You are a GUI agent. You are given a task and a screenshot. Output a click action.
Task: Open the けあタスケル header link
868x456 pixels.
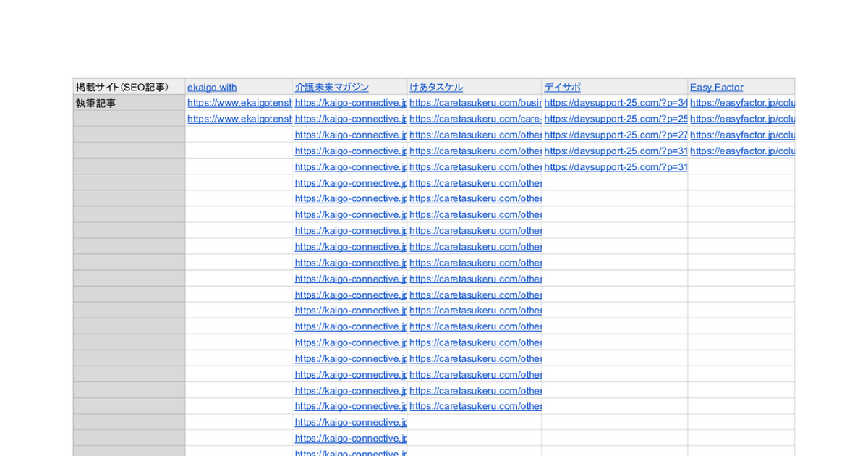coord(436,87)
